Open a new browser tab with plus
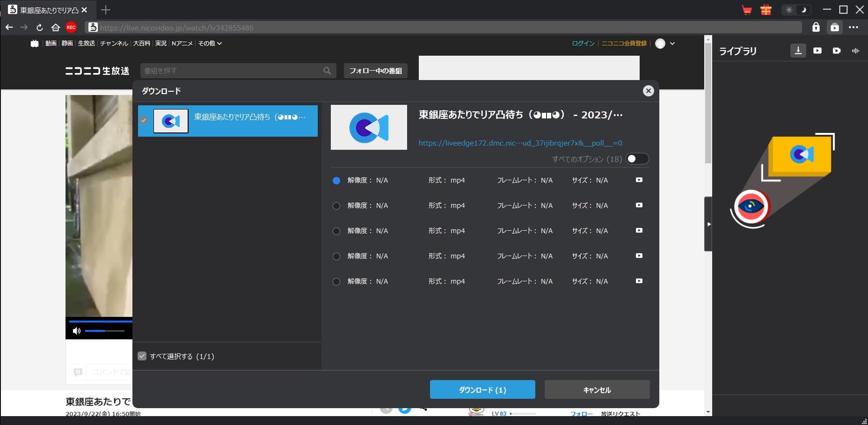 [x=106, y=10]
